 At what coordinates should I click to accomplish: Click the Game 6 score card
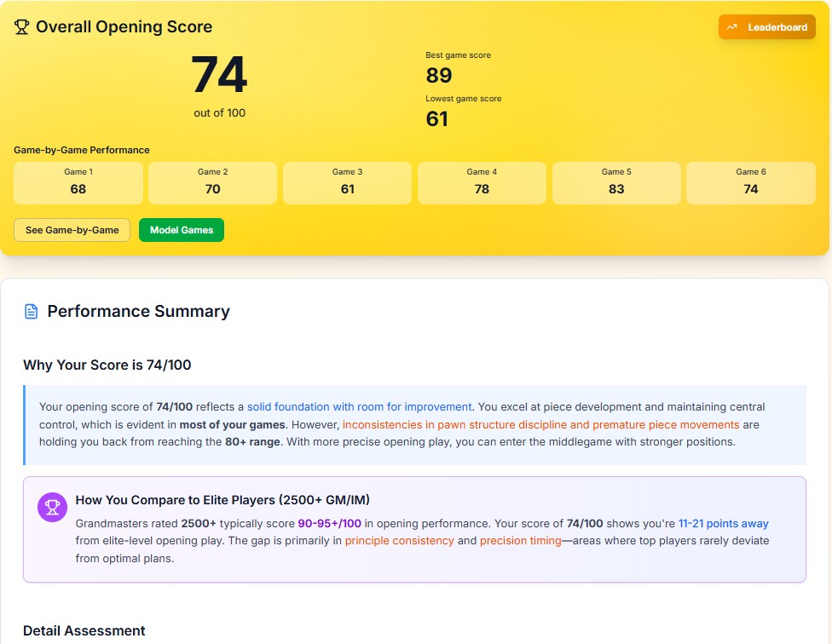coord(750,183)
